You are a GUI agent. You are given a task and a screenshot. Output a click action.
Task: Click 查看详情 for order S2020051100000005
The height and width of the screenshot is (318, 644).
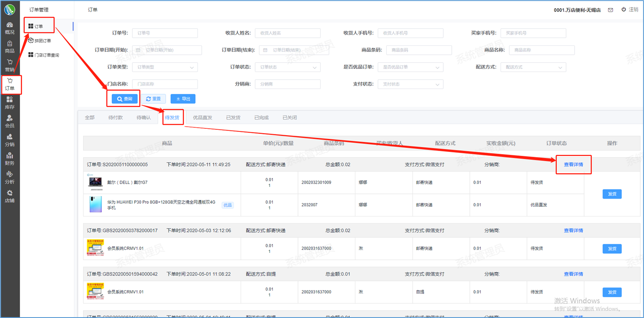click(x=573, y=164)
